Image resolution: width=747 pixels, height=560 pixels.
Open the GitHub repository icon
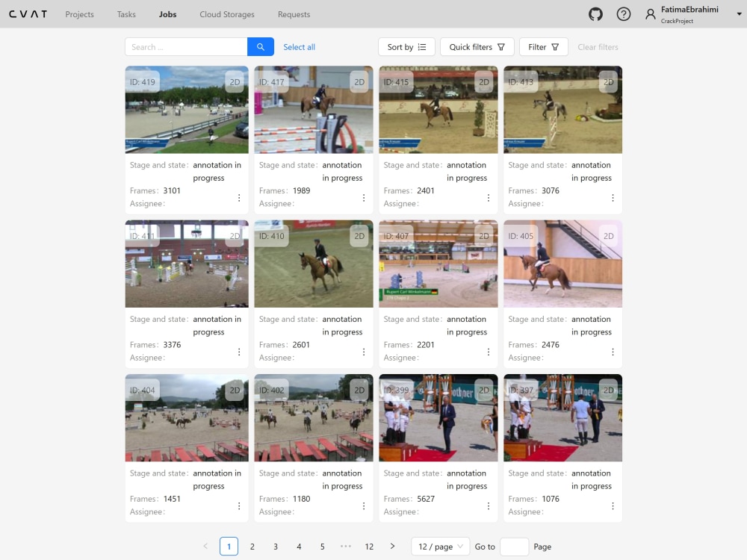point(595,14)
